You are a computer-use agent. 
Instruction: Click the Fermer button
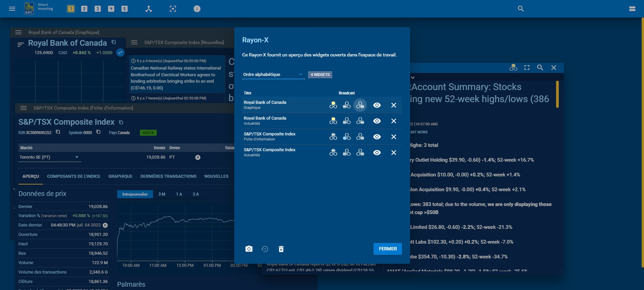388,249
